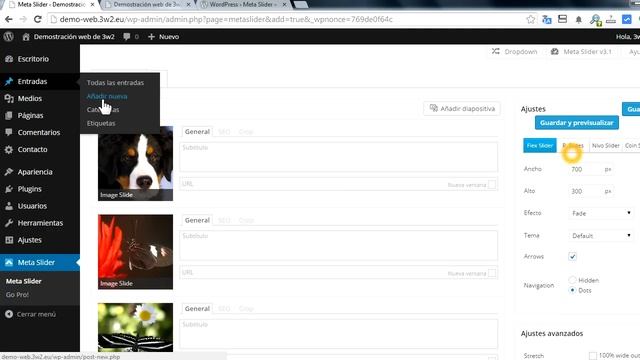Open General tab of butterfly slide
This screenshot has width=640, height=360.
(x=197, y=220)
